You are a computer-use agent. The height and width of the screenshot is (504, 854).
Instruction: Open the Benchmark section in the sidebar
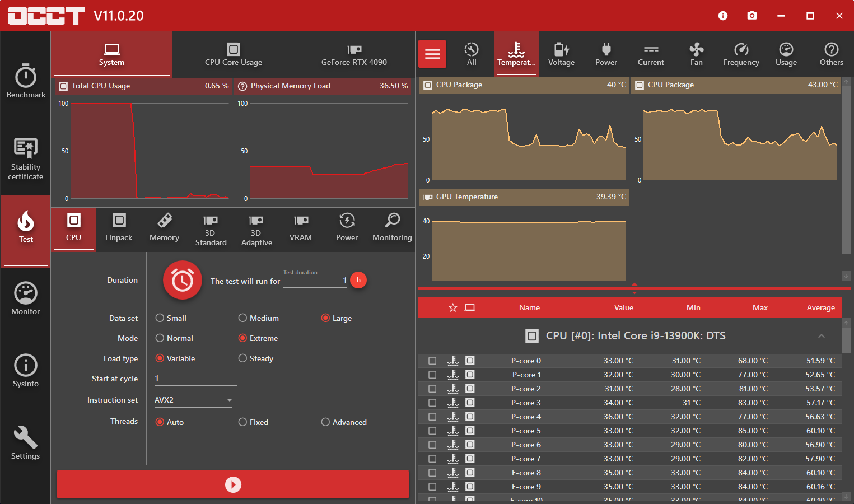[26, 81]
